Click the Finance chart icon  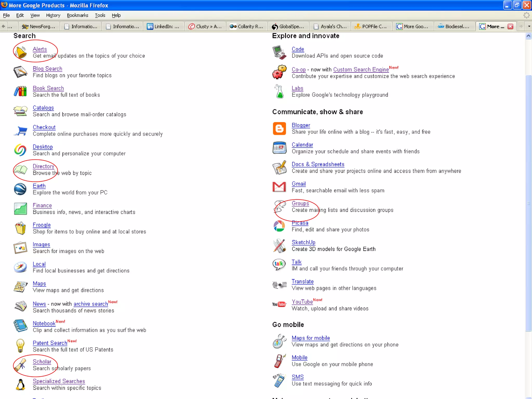(x=20, y=209)
